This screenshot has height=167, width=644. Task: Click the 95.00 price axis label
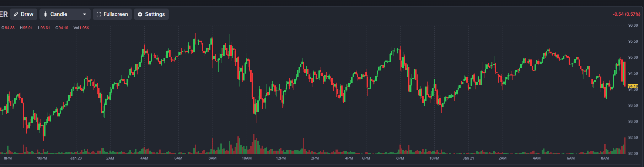[x=633, y=58]
